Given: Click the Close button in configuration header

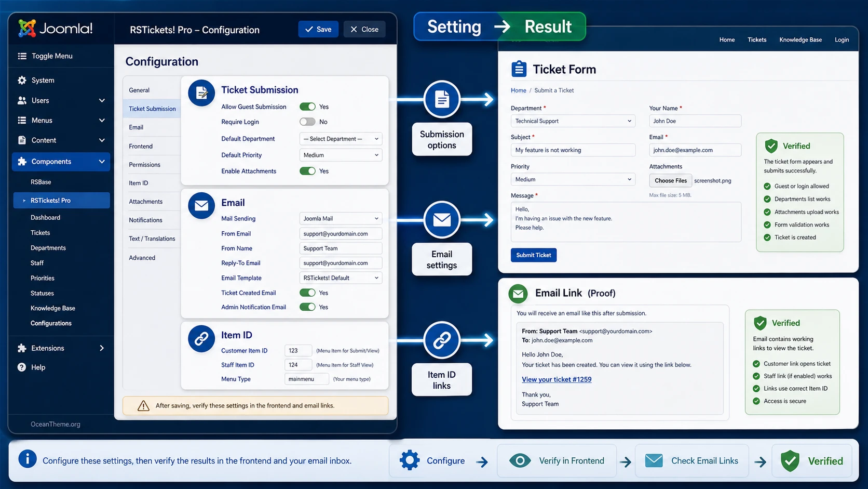Looking at the screenshot, I should [x=364, y=29].
